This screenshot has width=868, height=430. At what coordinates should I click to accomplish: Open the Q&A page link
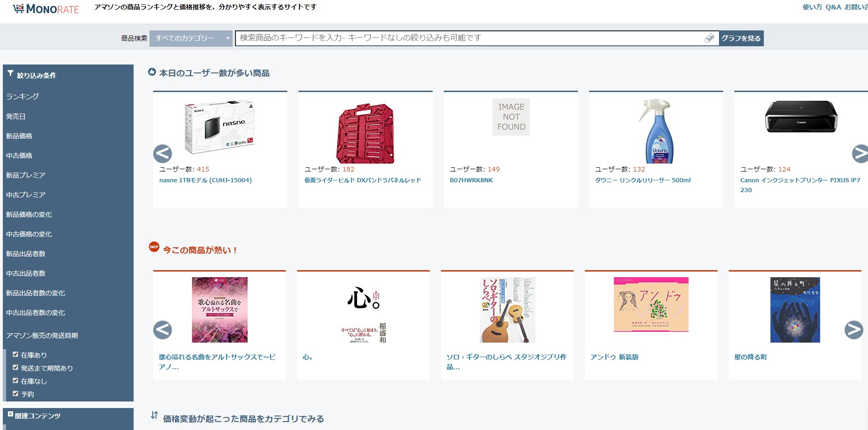[833, 7]
